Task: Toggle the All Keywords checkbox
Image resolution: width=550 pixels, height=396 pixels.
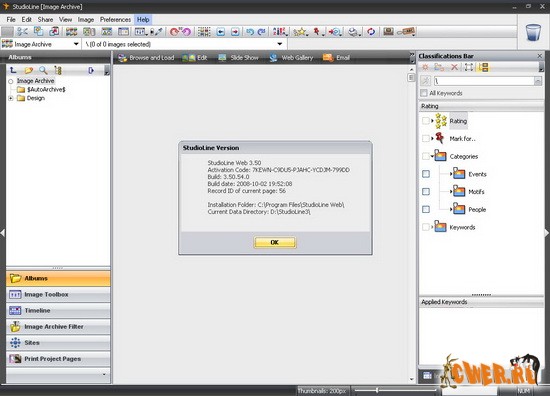Action: click(424, 93)
